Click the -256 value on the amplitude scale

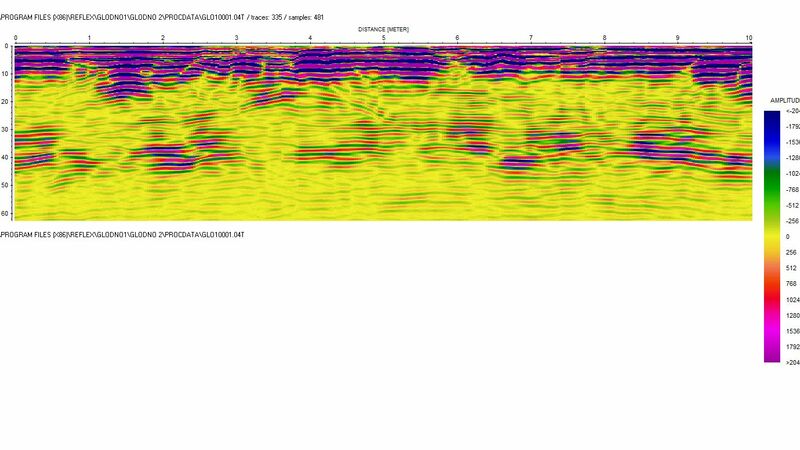tap(791, 221)
